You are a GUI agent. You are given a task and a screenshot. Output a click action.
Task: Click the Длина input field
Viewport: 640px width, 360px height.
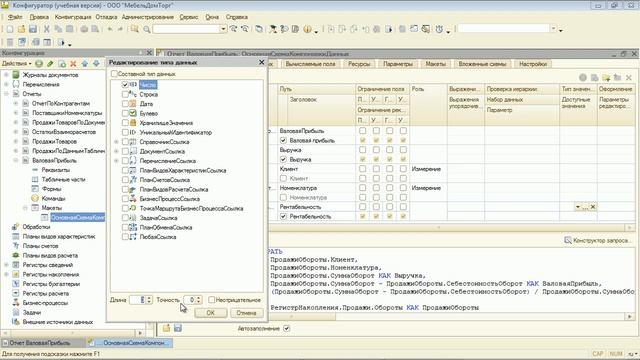point(138,300)
